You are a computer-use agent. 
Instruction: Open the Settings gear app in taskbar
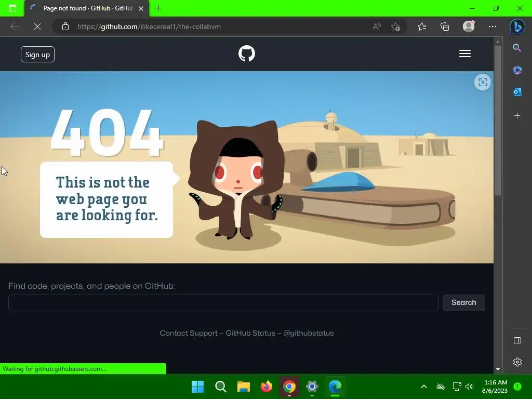pos(312,387)
